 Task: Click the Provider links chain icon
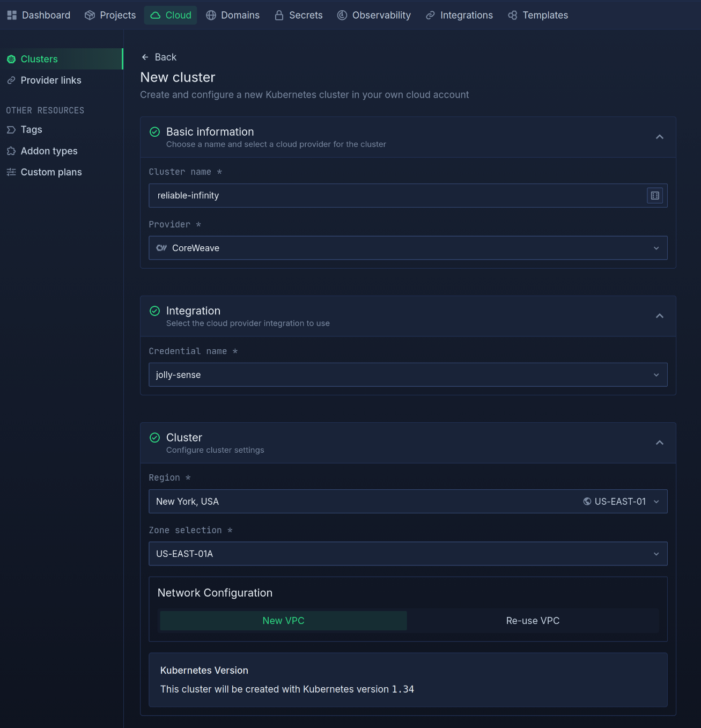[11, 80]
